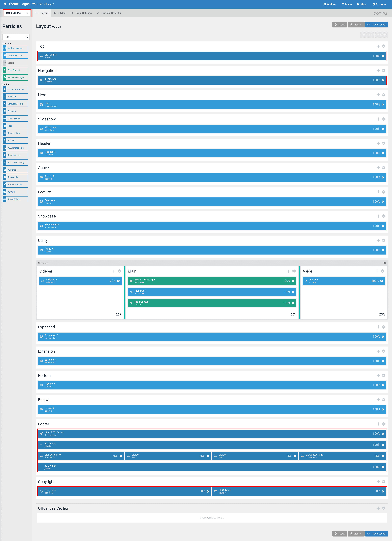Open Footer section settings gear
The height and width of the screenshot is (541, 392).
pos(384,424)
